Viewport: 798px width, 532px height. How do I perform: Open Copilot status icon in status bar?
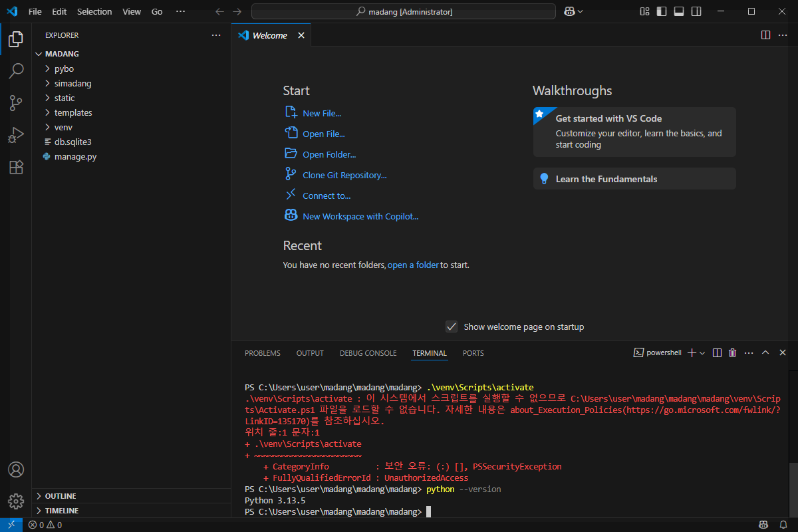pos(764,525)
